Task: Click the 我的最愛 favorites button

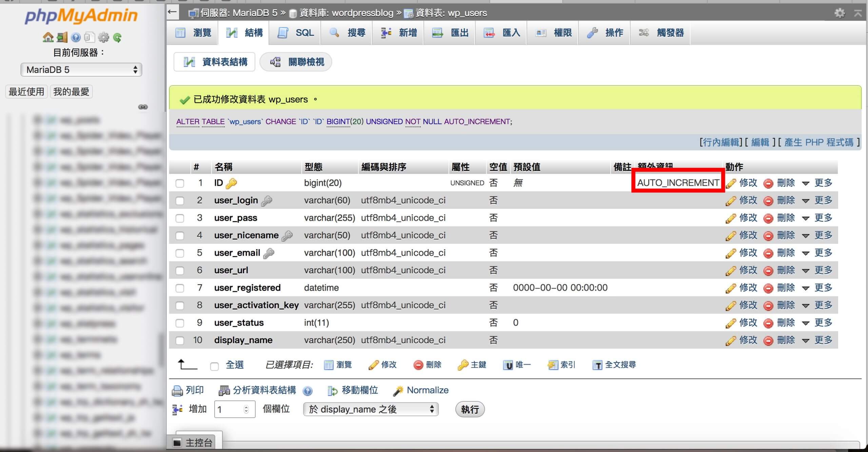Action: (x=71, y=92)
